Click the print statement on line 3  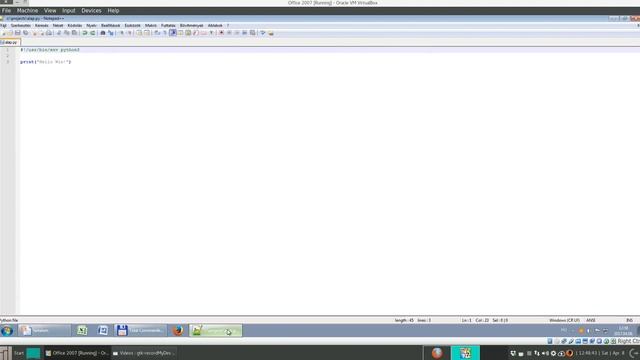(x=45, y=62)
